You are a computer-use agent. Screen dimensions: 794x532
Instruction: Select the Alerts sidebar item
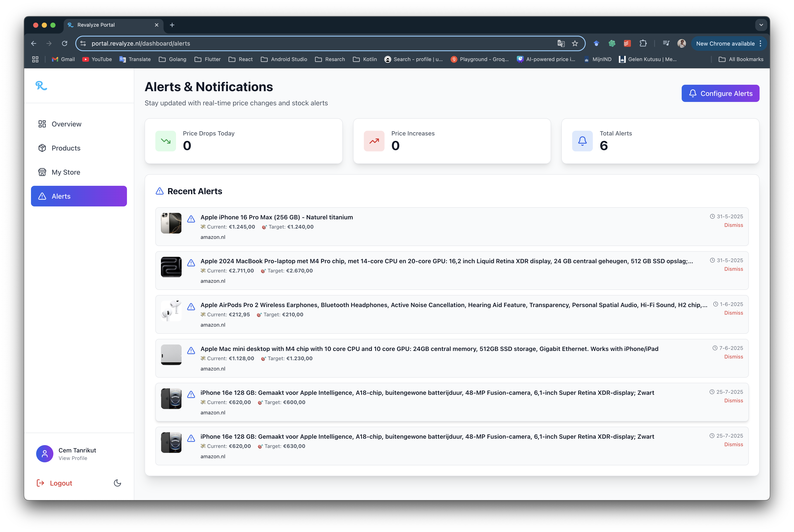click(79, 197)
